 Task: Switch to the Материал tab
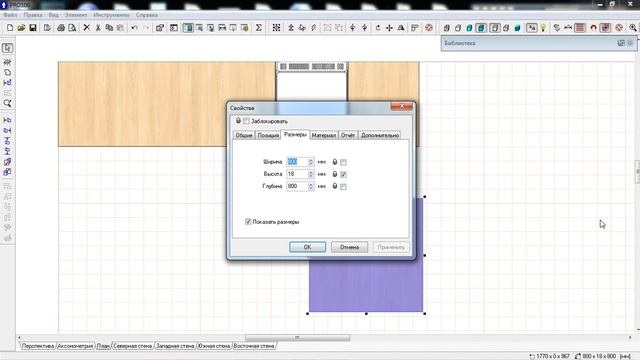click(324, 135)
